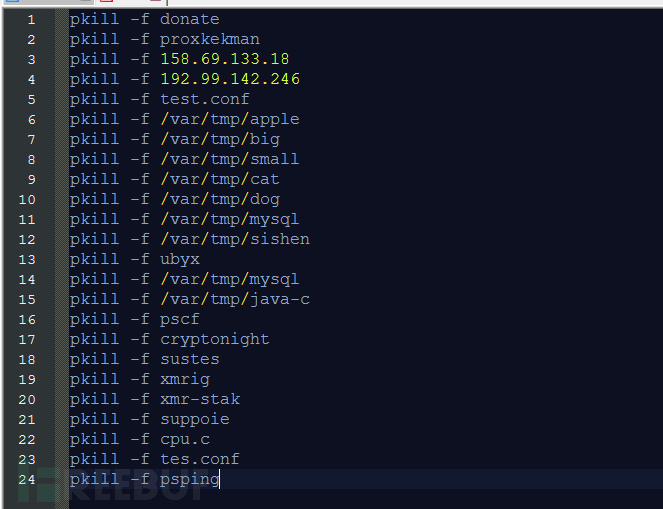The image size is (663, 509).
Task: Click the /var/tmp/java-c path
Action: pos(234,299)
